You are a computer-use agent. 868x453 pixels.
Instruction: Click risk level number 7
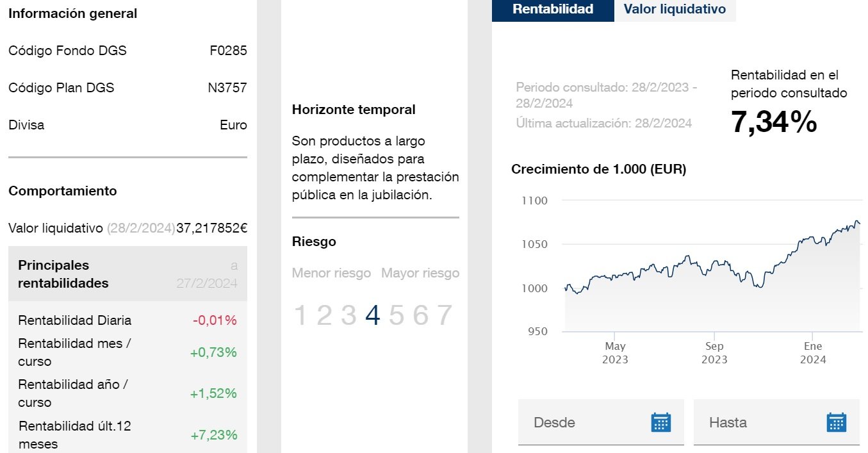click(x=444, y=315)
